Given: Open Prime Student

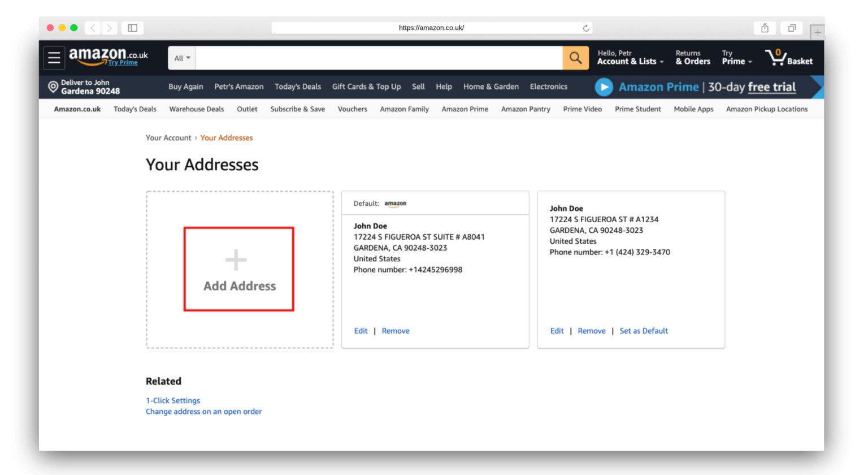Looking at the screenshot, I should [x=638, y=109].
